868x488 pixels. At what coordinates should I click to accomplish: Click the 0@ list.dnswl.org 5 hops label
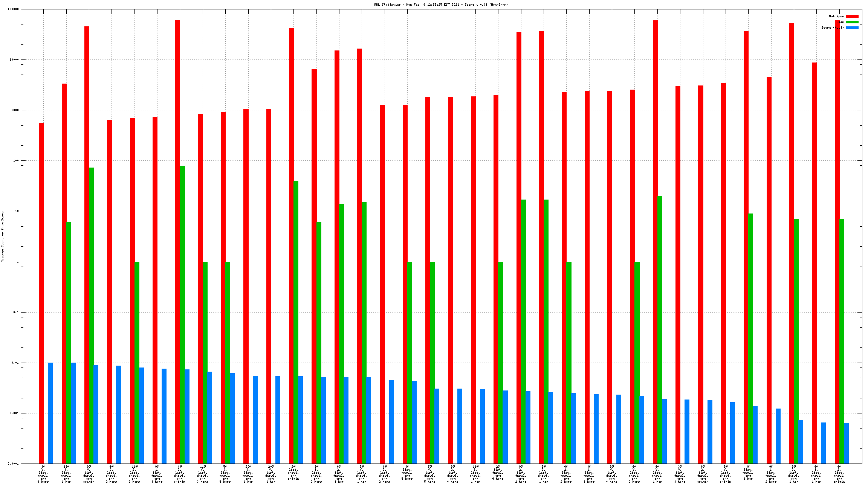[x=407, y=473]
